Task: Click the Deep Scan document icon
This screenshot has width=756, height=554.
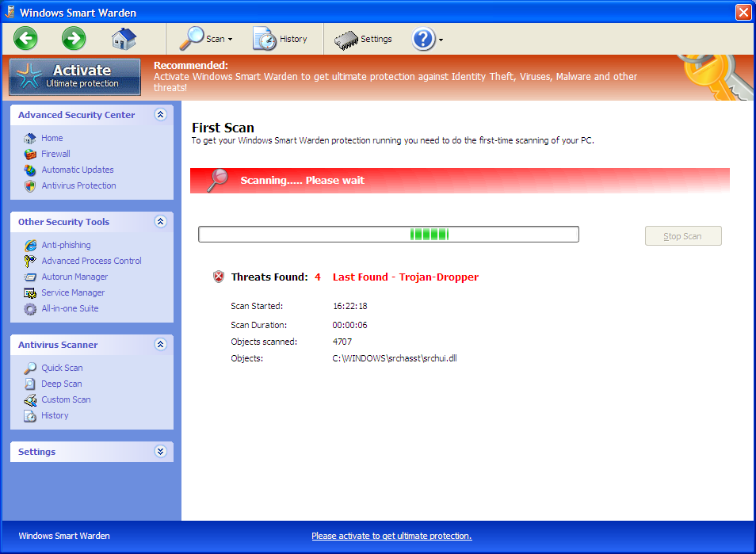Action: click(x=30, y=384)
